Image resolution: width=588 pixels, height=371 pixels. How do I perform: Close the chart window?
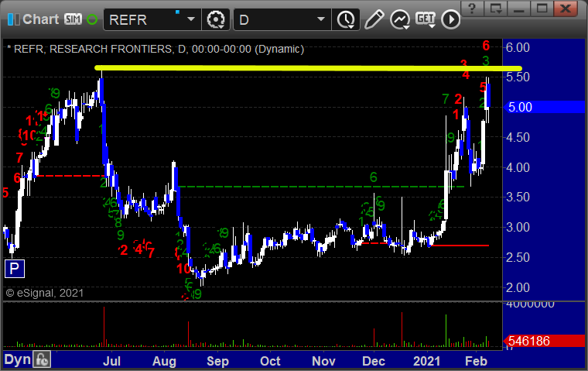[566, 9]
